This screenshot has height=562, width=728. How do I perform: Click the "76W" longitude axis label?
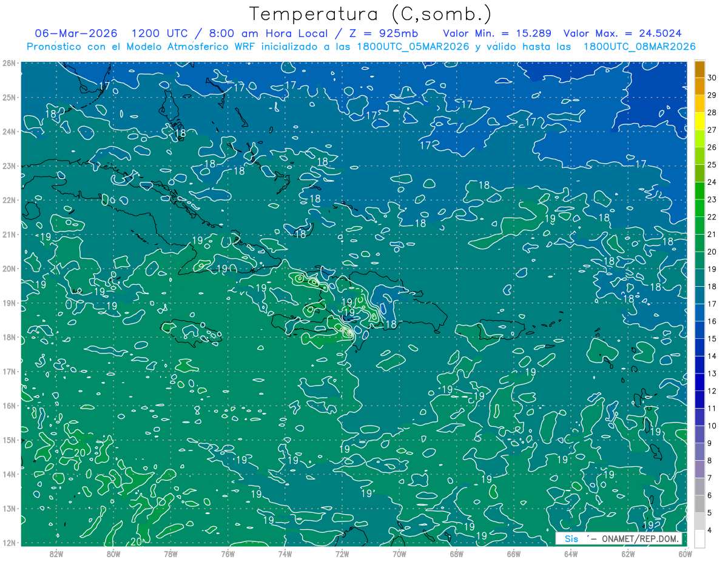227,554
